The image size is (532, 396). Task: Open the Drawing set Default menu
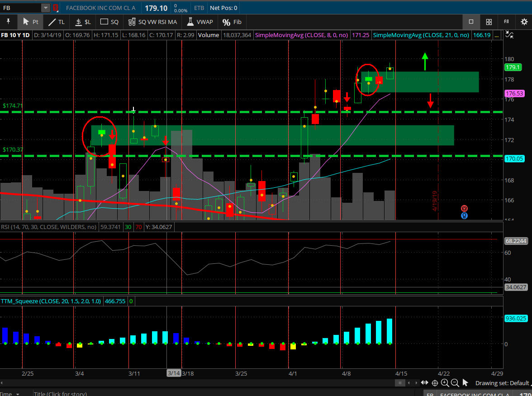pyautogui.click(x=502, y=383)
